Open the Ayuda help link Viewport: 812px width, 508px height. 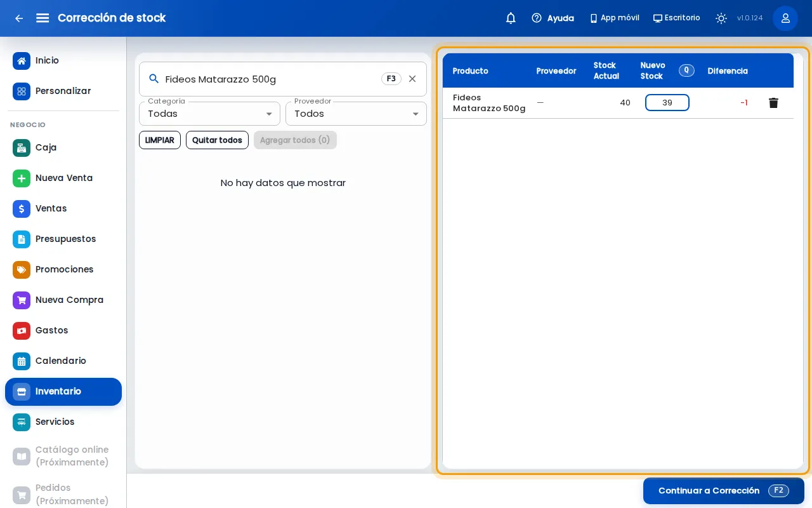pyautogui.click(x=553, y=18)
